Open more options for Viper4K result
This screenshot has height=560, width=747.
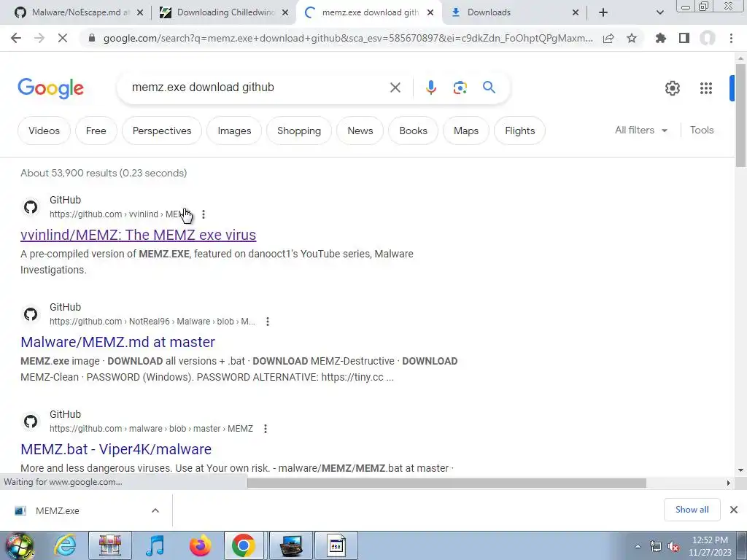point(266,429)
